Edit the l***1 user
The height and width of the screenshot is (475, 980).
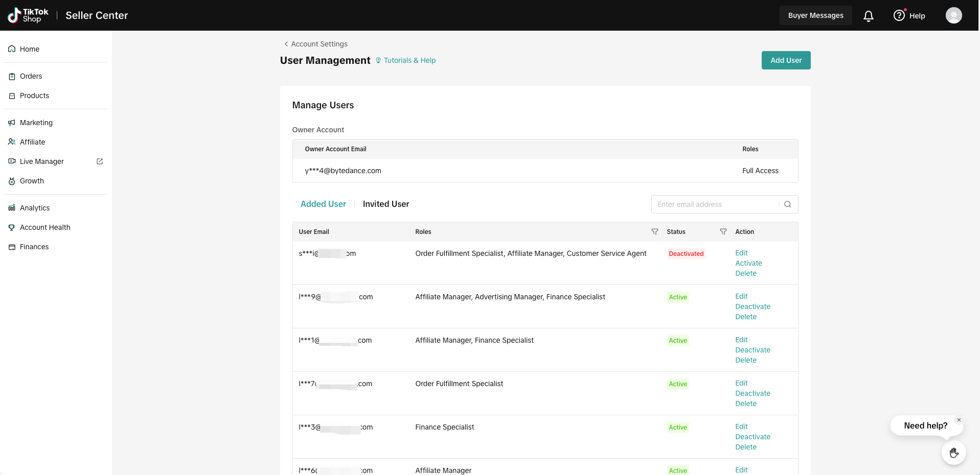(x=741, y=340)
